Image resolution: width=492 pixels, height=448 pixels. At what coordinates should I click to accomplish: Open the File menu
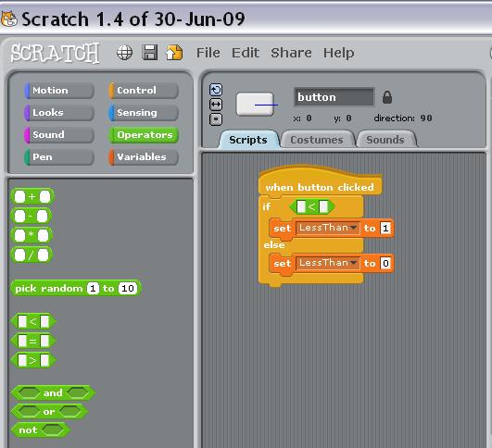208,53
